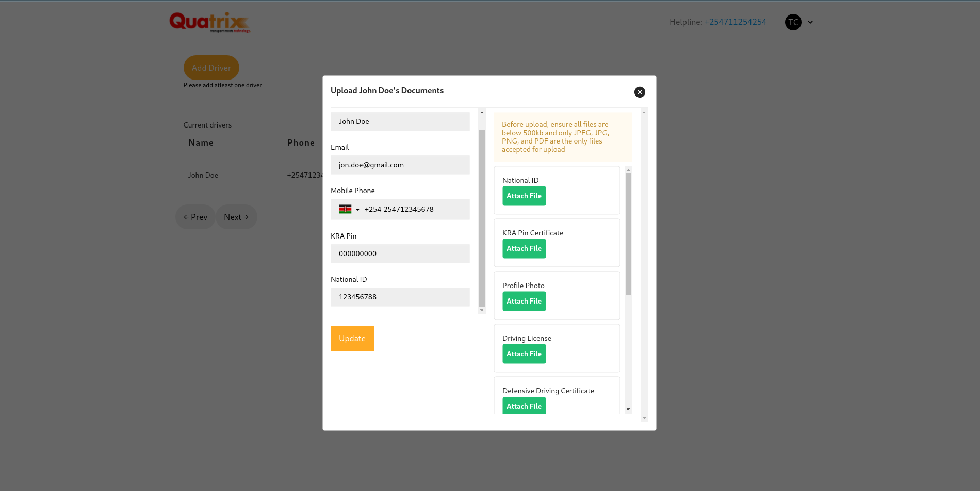
Task: Click documents list scroll down arrow
Action: pos(628,409)
